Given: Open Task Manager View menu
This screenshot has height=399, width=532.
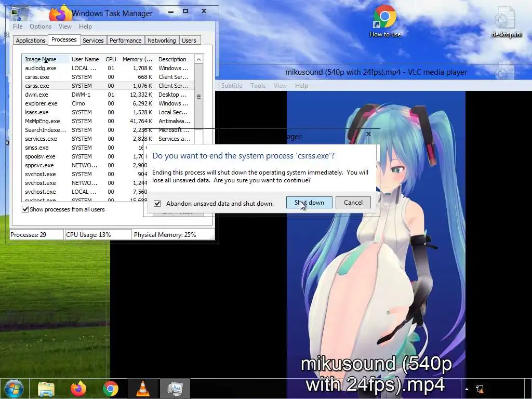Looking at the screenshot, I should (x=65, y=26).
